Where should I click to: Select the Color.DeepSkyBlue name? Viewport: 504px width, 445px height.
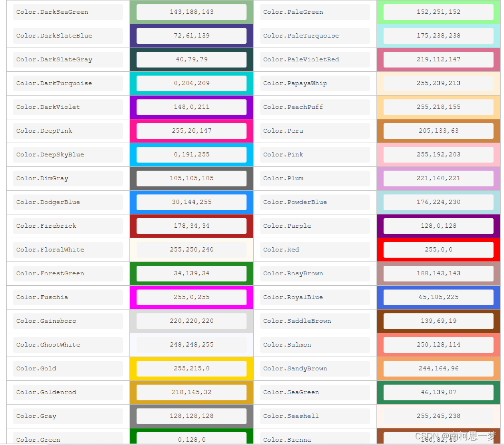click(x=68, y=155)
